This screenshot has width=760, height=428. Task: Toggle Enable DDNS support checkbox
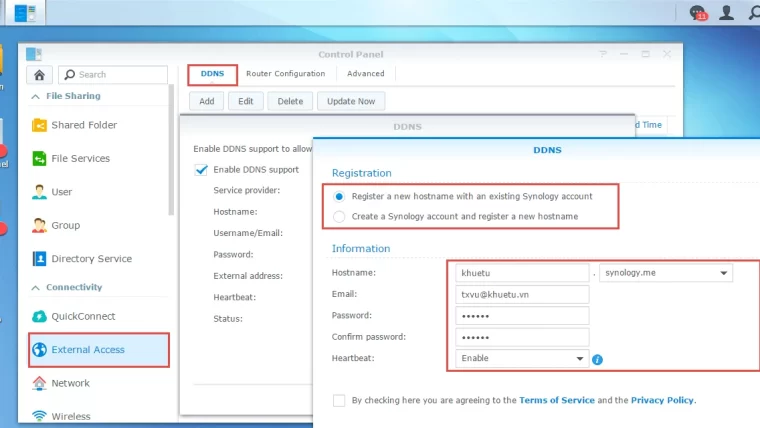click(201, 170)
